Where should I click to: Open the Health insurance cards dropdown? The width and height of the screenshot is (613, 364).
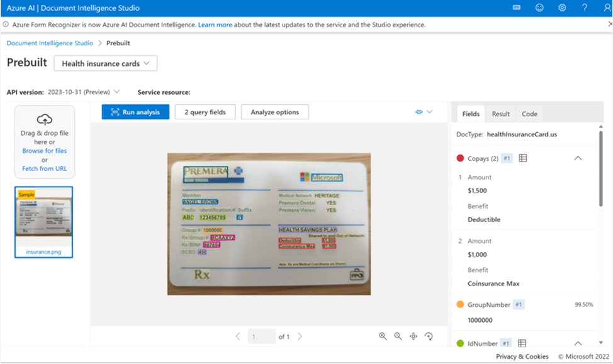[106, 63]
